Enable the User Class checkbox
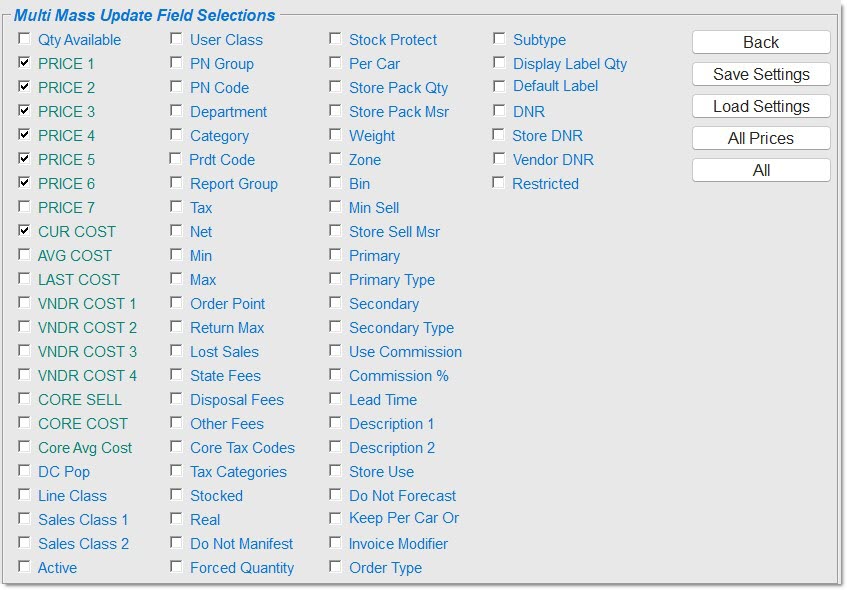The image size is (847, 590). click(x=176, y=39)
